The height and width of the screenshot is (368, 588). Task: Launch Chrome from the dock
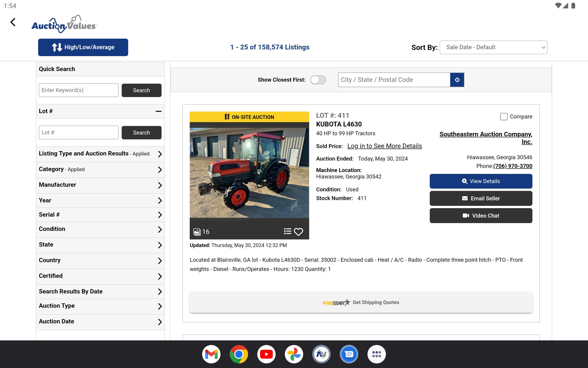(x=239, y=354)
